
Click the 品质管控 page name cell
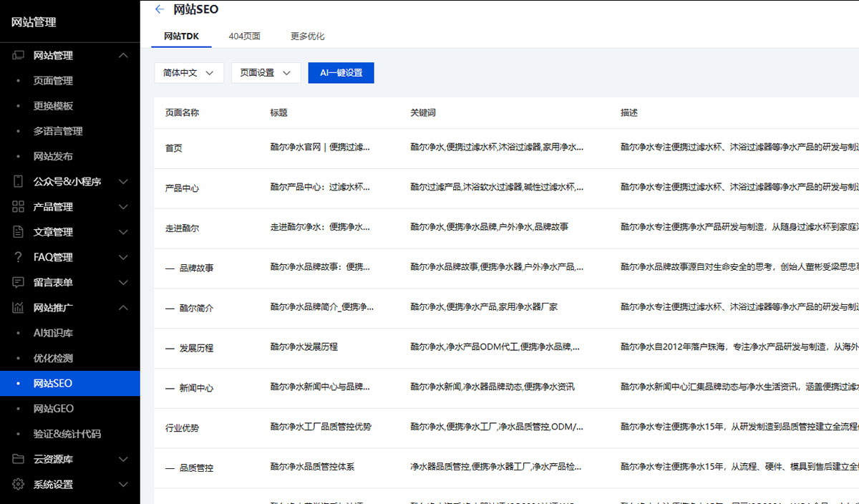coord(196,468)
